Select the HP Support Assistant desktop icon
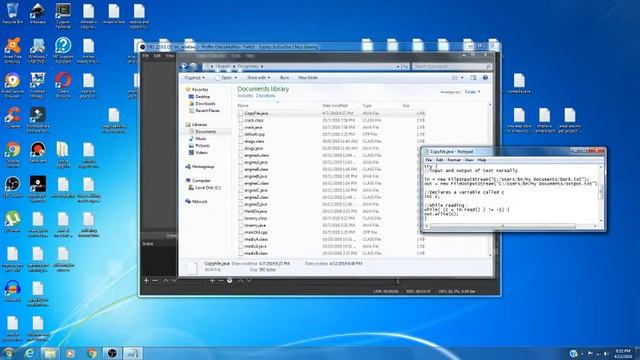The height and width of the screenshot is (360, 640). (x=63, y=50)
